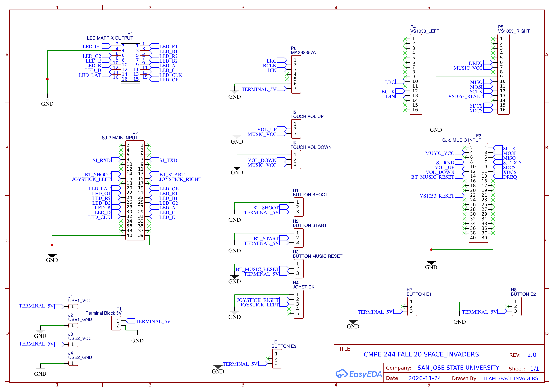Screen dimensions: 554x392
Task: Click BT_SHOOT net label beside P2
Action: coord(98,175)
